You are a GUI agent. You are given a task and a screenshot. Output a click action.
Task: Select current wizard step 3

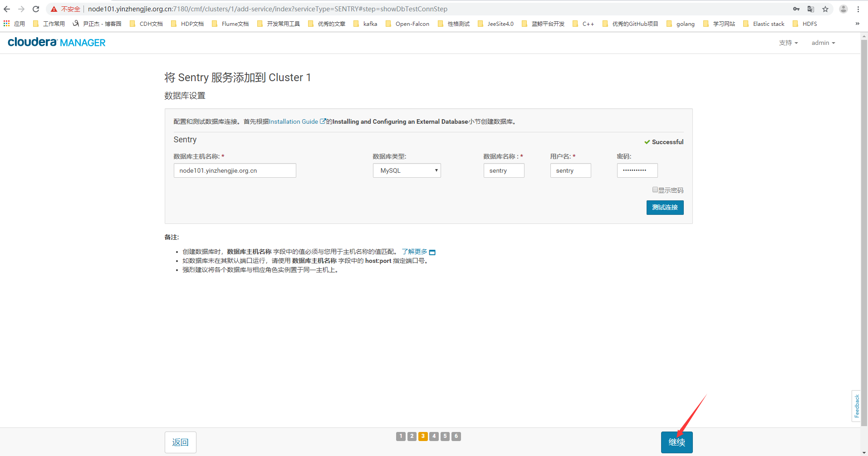[x=423, y=436]
